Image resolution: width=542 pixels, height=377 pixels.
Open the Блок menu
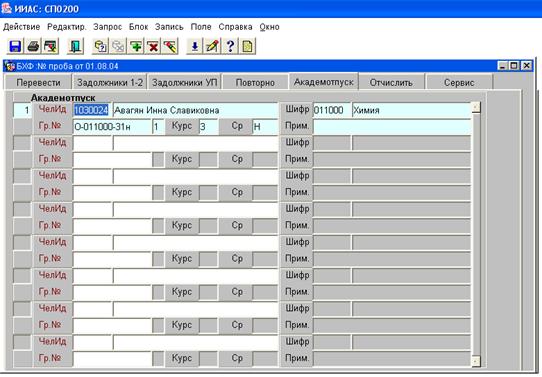pyautogui.click(x=138, y=27)
